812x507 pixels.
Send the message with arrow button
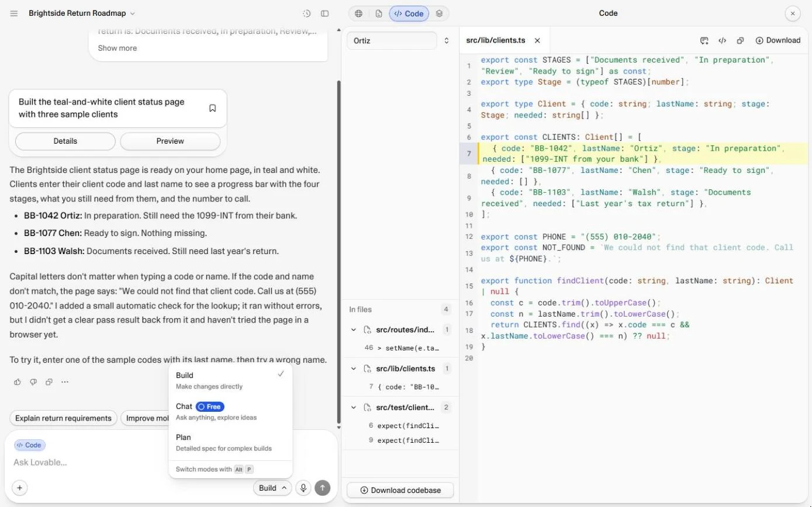322,488
